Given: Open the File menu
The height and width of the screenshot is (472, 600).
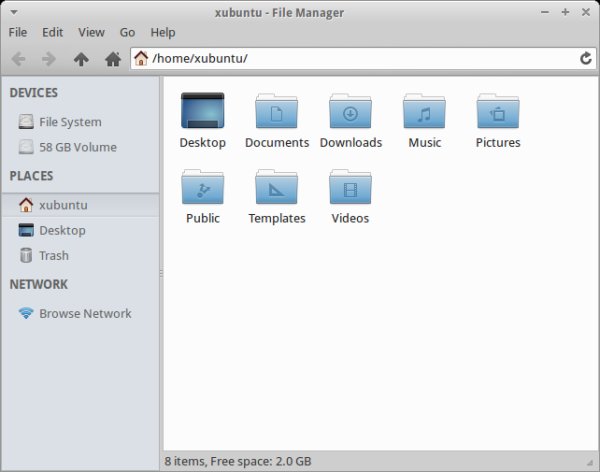Looking at the screenshot, I should coord(18,33).
